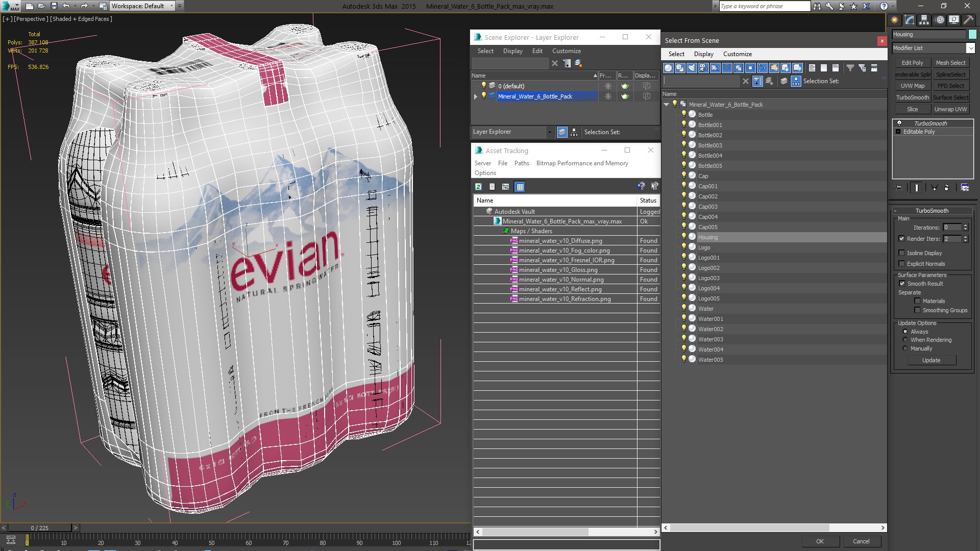980x551 pixels.
Task: Click Pin Stack icon below modifier stack
Action: click(899, 188)
